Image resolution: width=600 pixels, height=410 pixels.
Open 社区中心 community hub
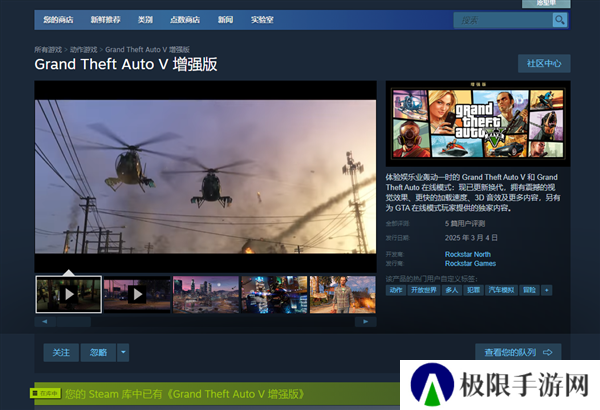pyautogui.click(x=544, y=63)
